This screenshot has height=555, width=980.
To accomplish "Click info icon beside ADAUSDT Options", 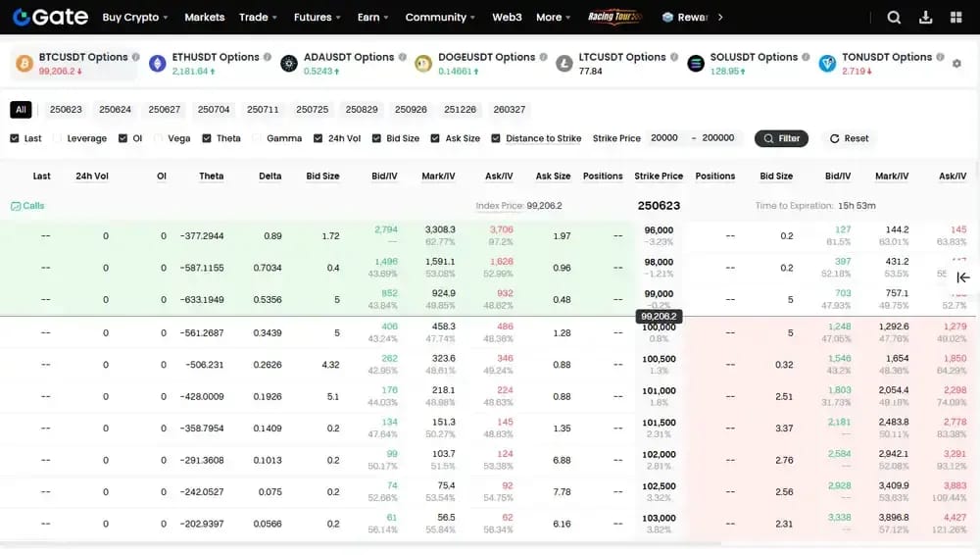I will click(x=403, y=57).
